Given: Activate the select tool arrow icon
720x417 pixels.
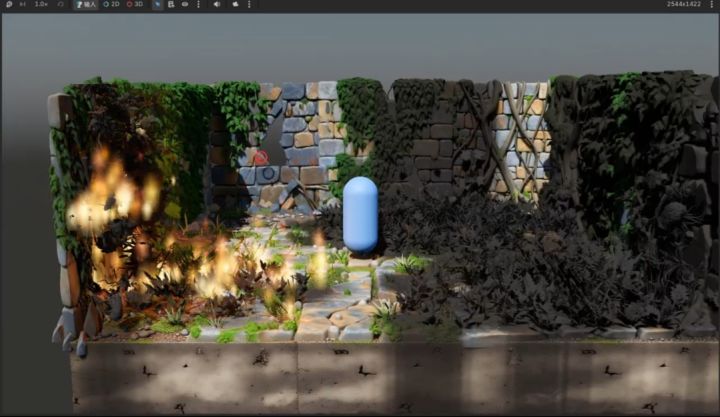Looking at the screenshot, I should click(x=157, y=5).
